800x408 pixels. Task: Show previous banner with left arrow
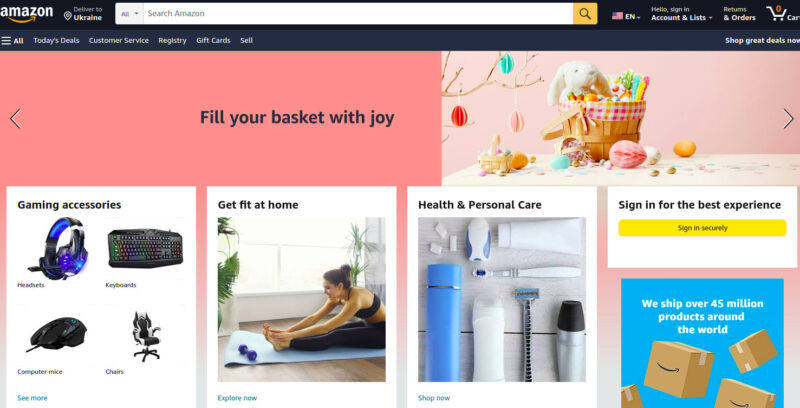(x=15, y=118)
